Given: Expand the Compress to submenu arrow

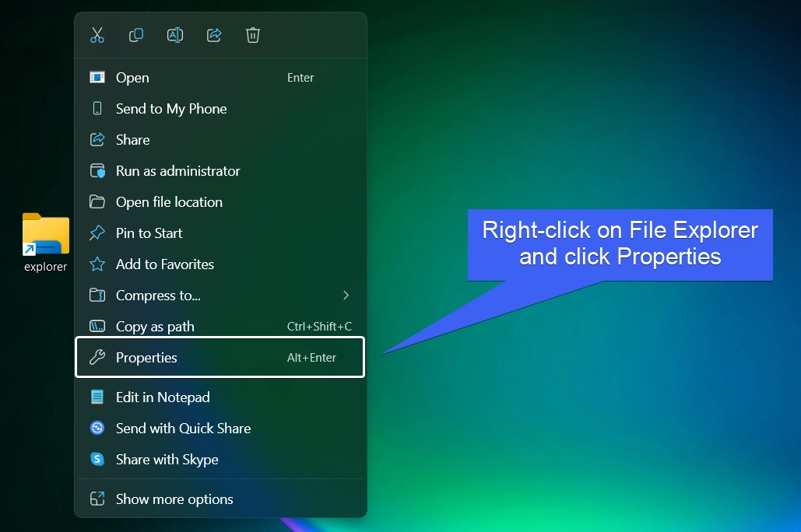Looking at the screenshot, I should [x=346, y=296].
